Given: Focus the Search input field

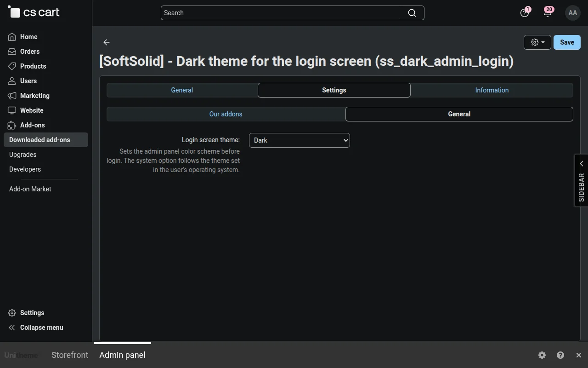Looking at the screenshot, I should [281, 13].
